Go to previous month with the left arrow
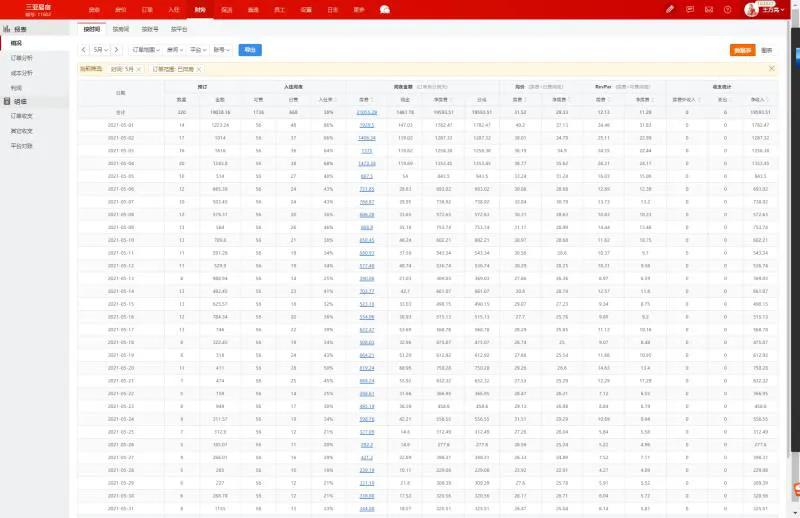Screen dimensions: 800x518 [x=84, y=50]
